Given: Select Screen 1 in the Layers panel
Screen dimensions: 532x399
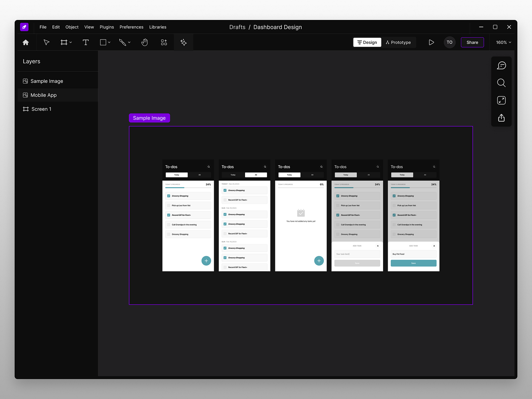Looking at the screenshot, I should [41, 109].
